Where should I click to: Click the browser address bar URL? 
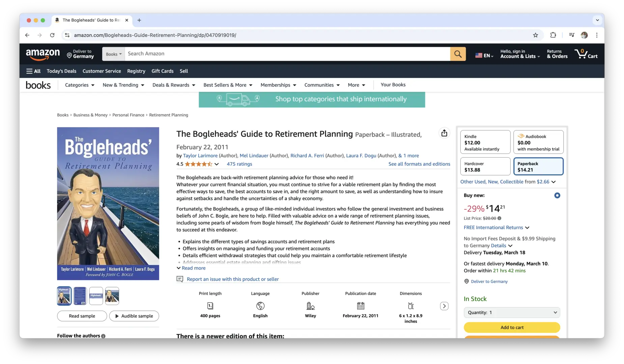(155, 35)
